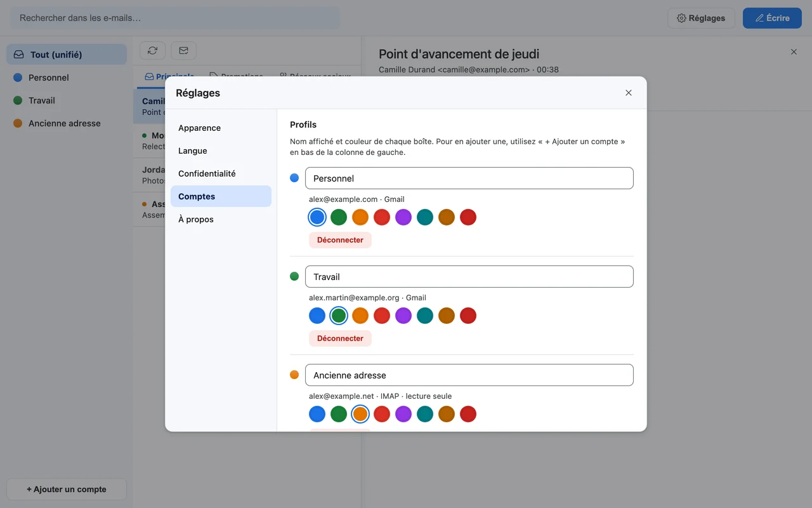Disconnect the Personnel account via Déconnecter

(340, 240)
